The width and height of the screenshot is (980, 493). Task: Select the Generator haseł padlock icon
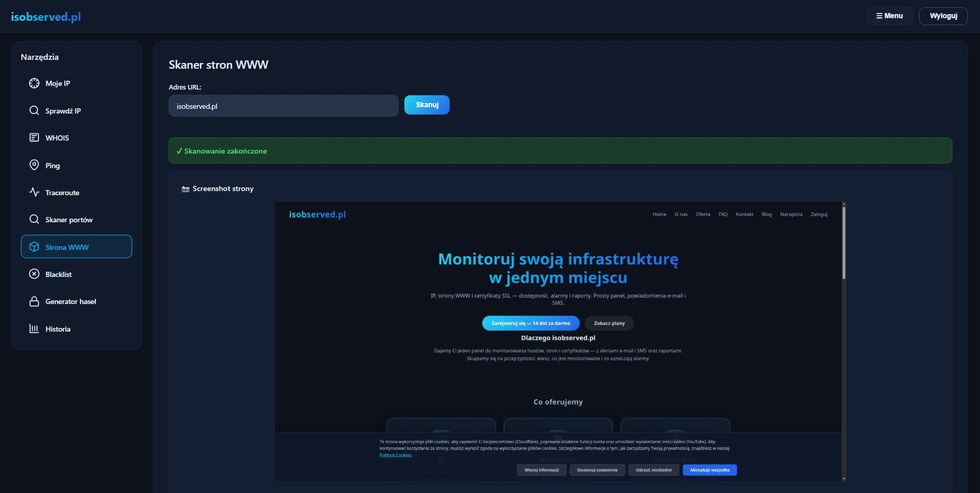coord(34,301)
